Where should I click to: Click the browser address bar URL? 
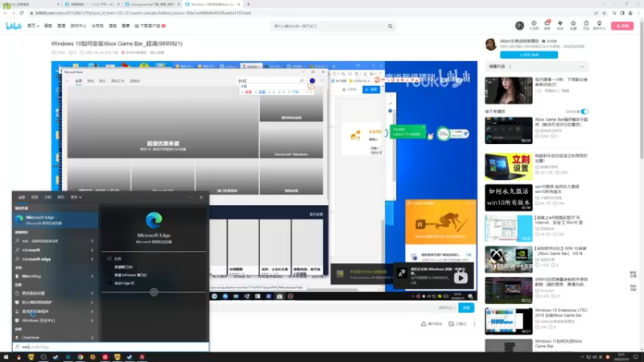coord(143,13)
